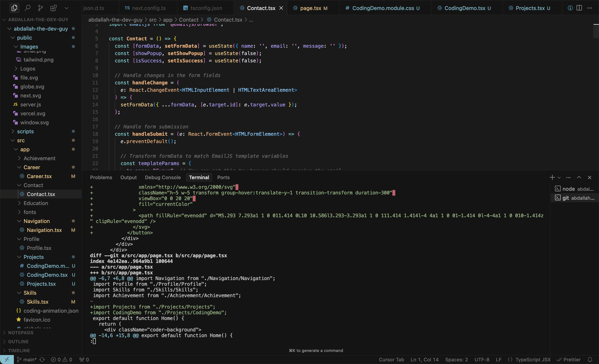This screenshot has width=599, height=364.
Task: Select the git terminal session
Action: pyautogui.click(x=575, y=198)
